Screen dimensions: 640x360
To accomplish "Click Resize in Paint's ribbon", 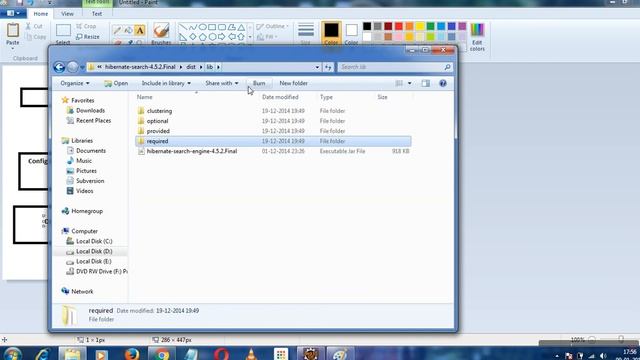I will 88,37.
